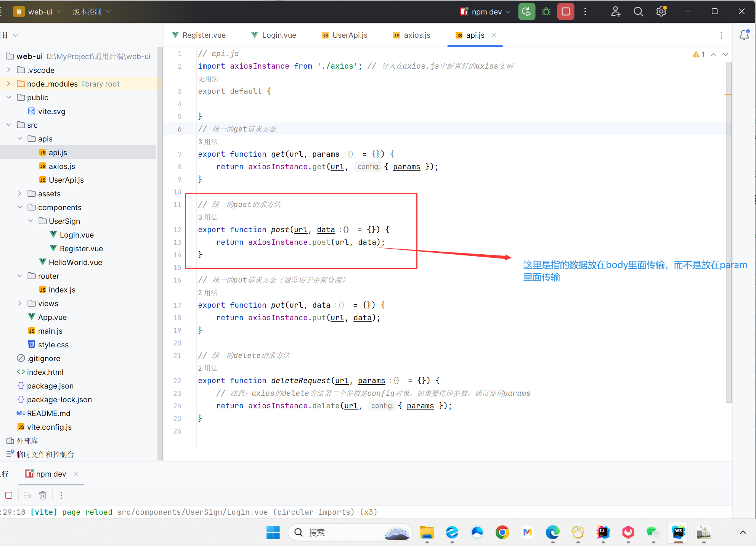Viewport: 756px width, 546px height.
Task: Stop the running npm dev process
Action: pos(566,12)
